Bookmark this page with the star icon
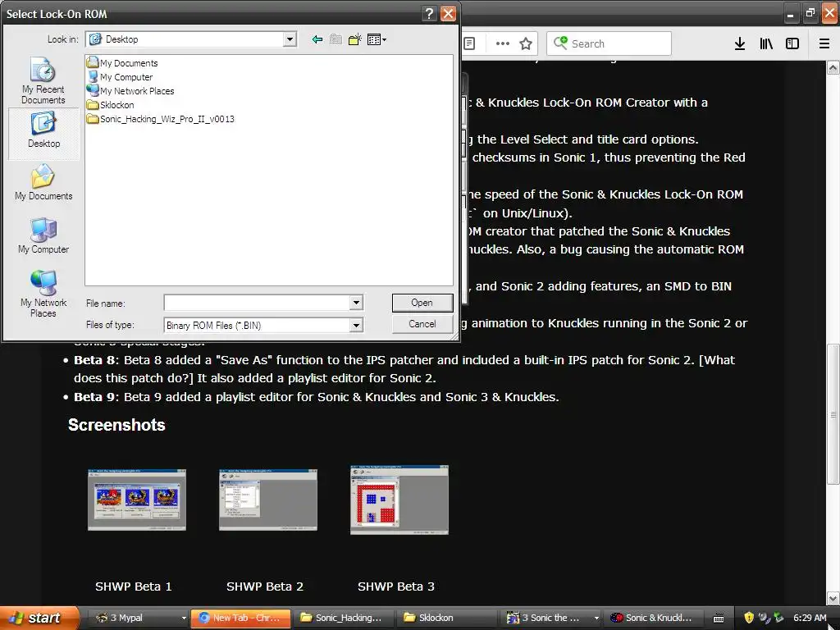The image size is (840, 630). pyautogui.click(x=526, y=43)
